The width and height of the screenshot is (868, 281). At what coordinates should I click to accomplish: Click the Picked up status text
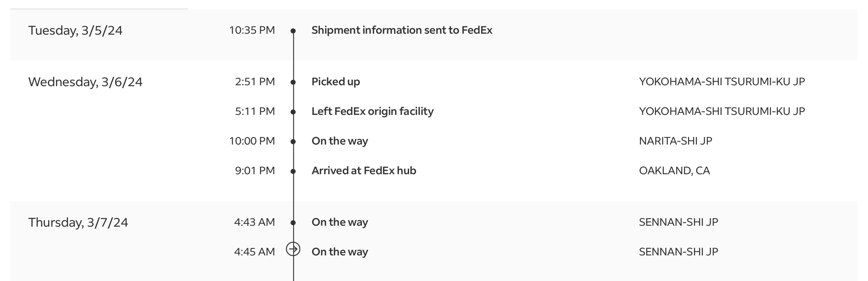tap(336, 82)
